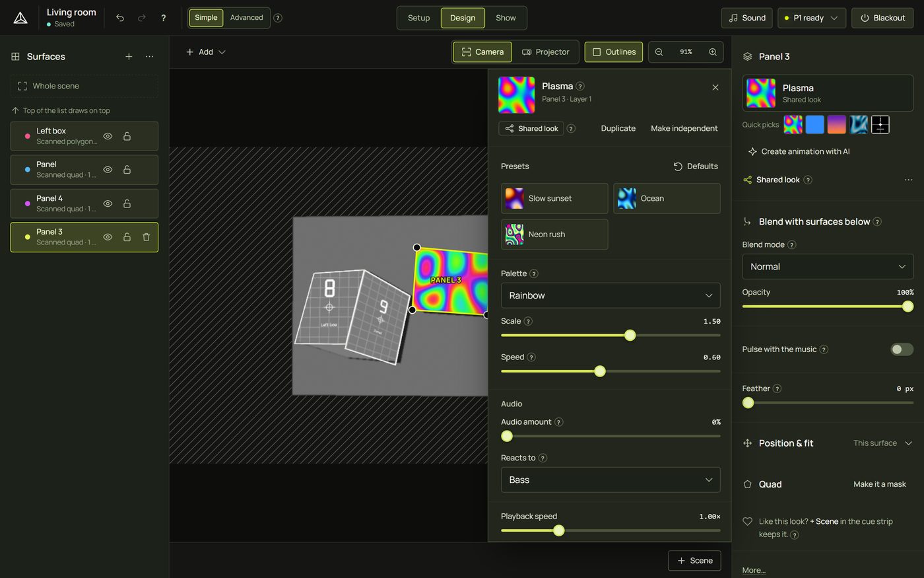The width and height of the screenshot is (924, 578).
Task: Close the Plasma settings panel
Action: pyautogui.click(x=715, y=87)
